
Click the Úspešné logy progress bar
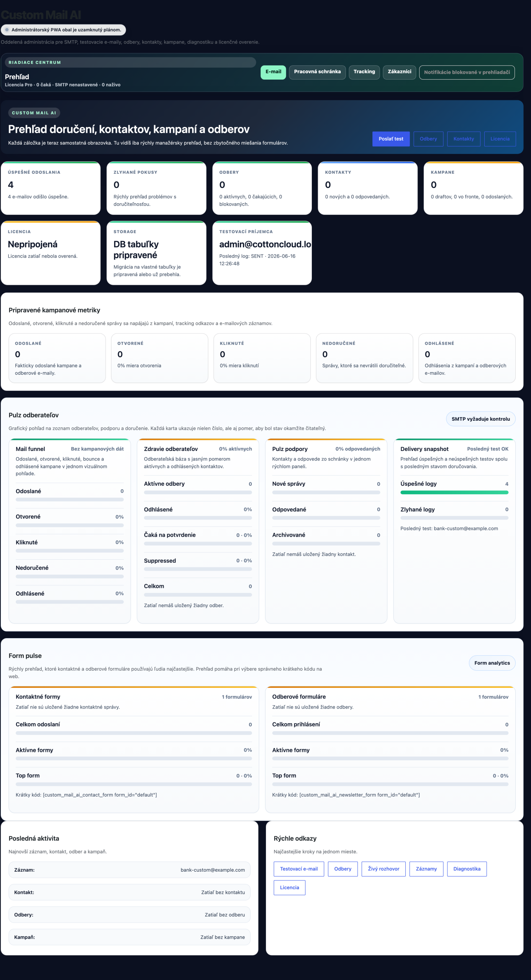(454, 493)
